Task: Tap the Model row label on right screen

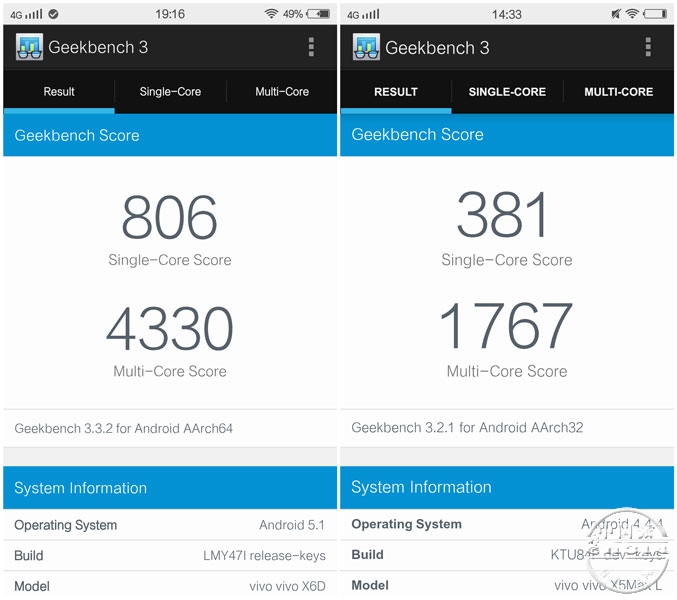Action: [370, 585]
